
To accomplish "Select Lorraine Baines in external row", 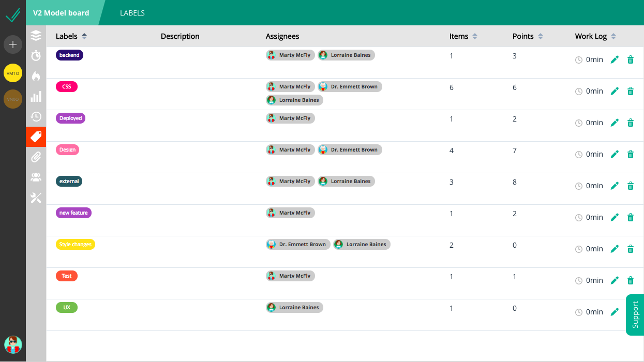I will click(346, 181).
